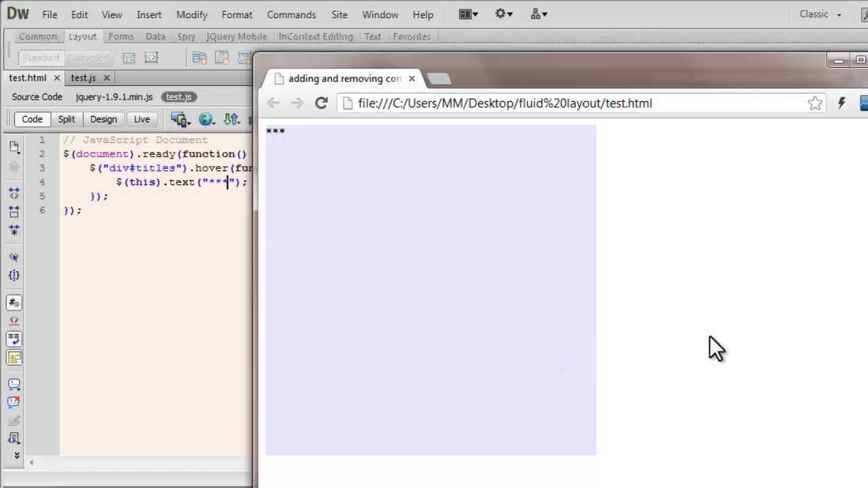This screenshot has width=868, height=488.
Task: Open the Help menu
Action: pyautogui.click(x=423, y=14)
